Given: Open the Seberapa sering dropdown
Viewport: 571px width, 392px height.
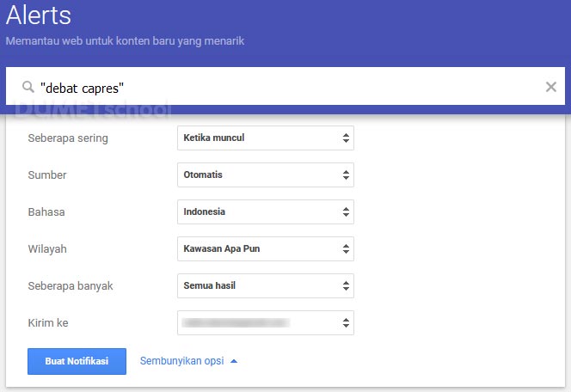Looking at the screenshot, I should pyautogui.click(x=266, y=138).
